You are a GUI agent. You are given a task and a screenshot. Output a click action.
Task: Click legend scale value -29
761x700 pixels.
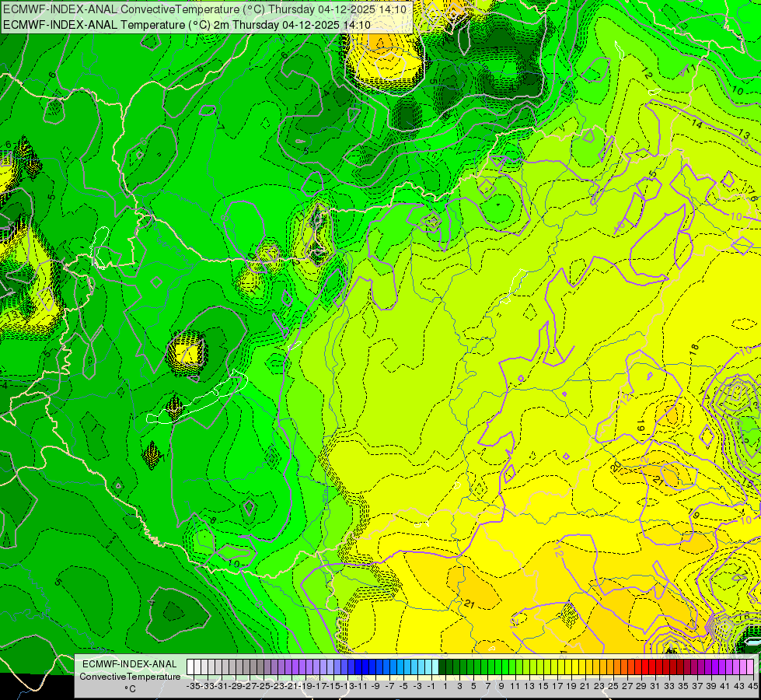[236, 686]
